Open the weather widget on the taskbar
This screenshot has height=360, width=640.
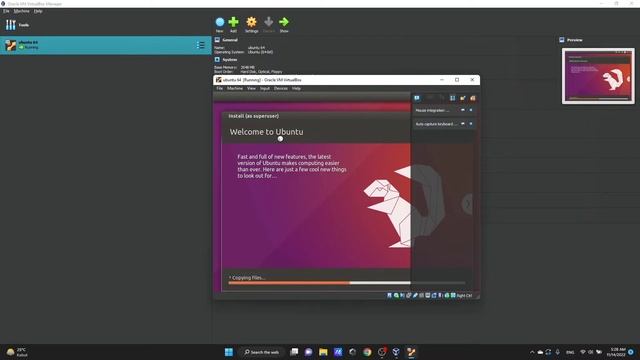[17, 352]
